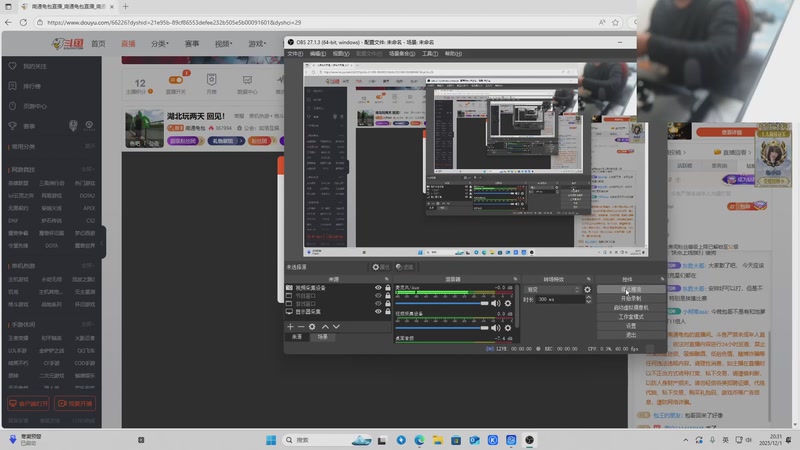Hide the 视频采集设备 source with eye icon
The image size is (800, 450).
378,288
